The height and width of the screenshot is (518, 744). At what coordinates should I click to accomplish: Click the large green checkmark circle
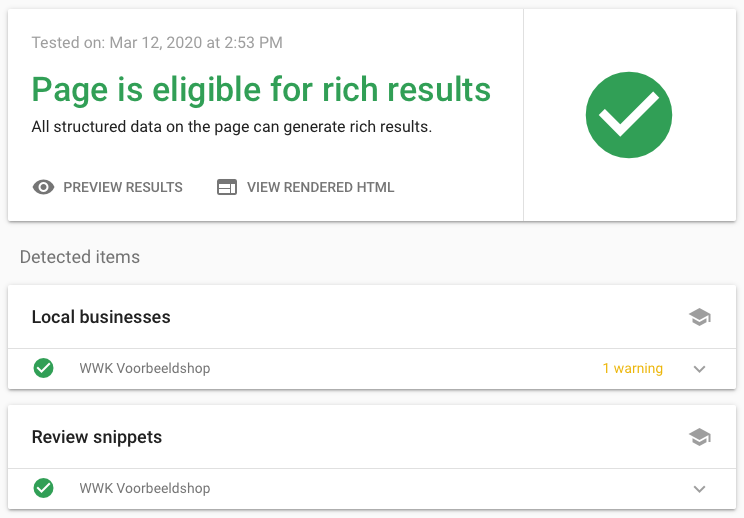point(629,115)
